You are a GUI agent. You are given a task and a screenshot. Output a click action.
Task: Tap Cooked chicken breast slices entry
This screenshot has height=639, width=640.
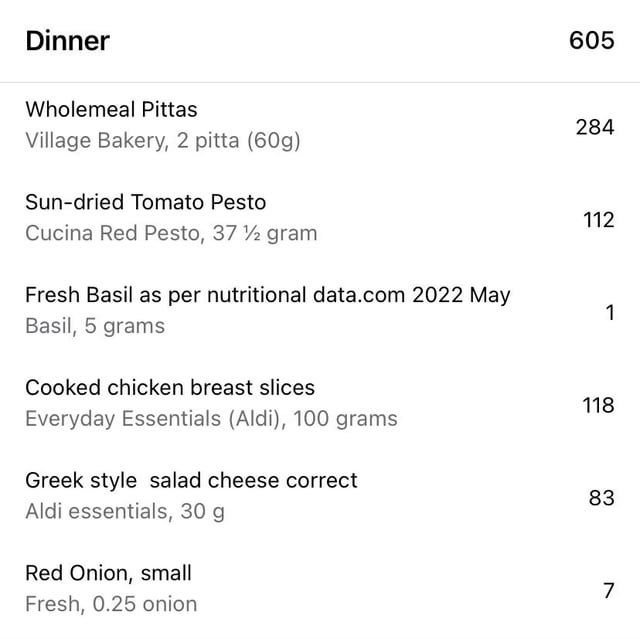tap(320, 403)
